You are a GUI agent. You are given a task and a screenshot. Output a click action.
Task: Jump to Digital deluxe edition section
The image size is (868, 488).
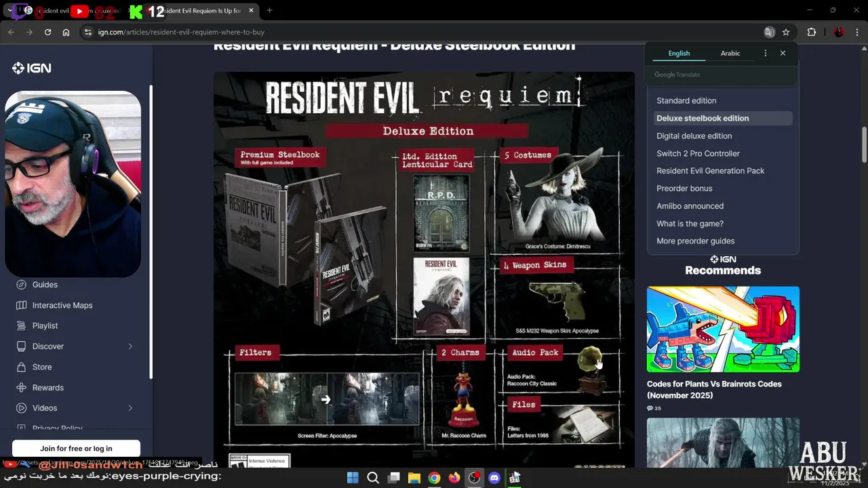pos(694,136)
